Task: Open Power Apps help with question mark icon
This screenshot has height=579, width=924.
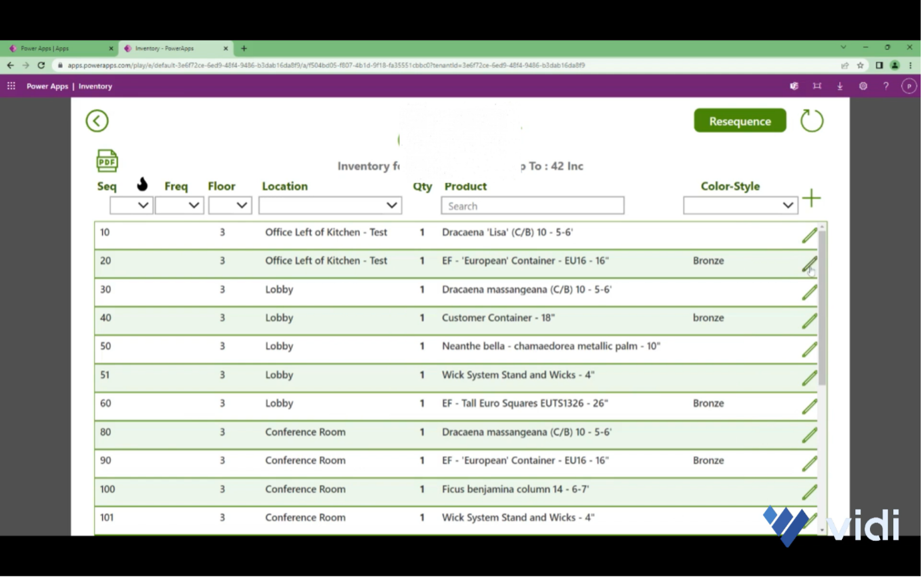Action: point(886,85)
